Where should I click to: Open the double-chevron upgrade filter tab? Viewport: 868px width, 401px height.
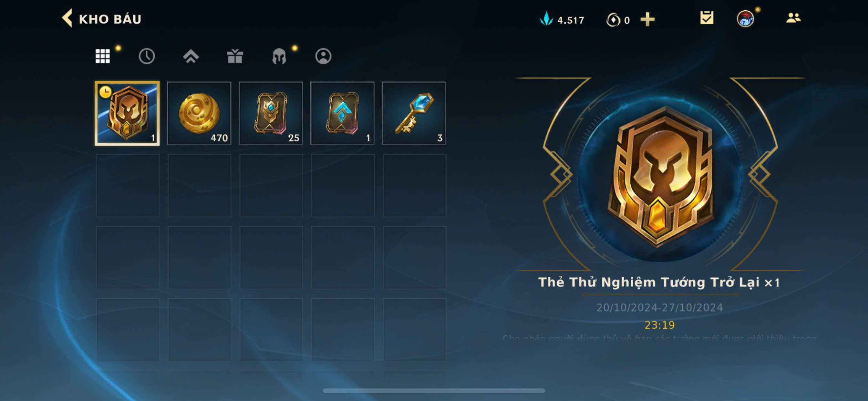point(191,56)
